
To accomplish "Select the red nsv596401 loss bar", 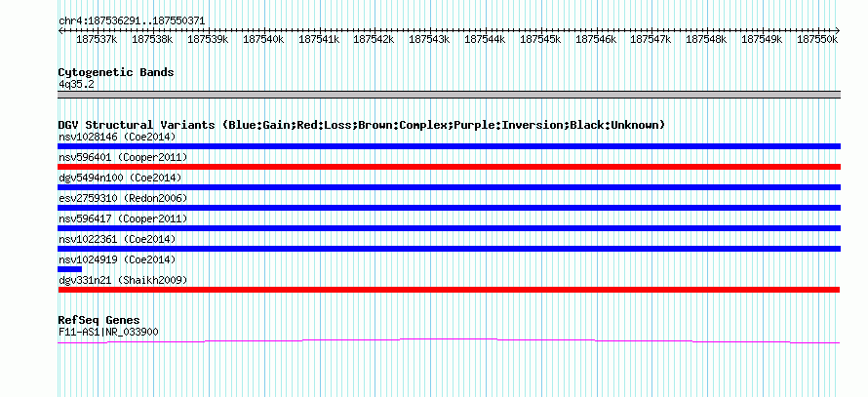I will tap(449, 167).
